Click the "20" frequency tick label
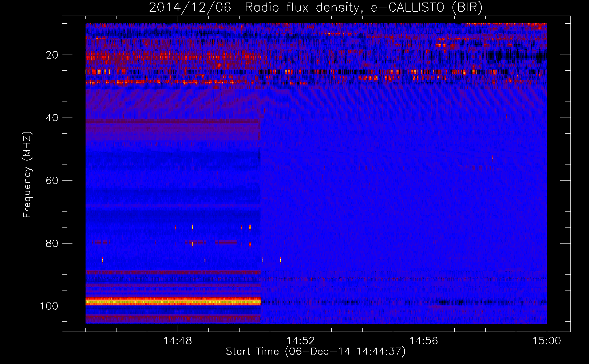 [x=52, y=55]
